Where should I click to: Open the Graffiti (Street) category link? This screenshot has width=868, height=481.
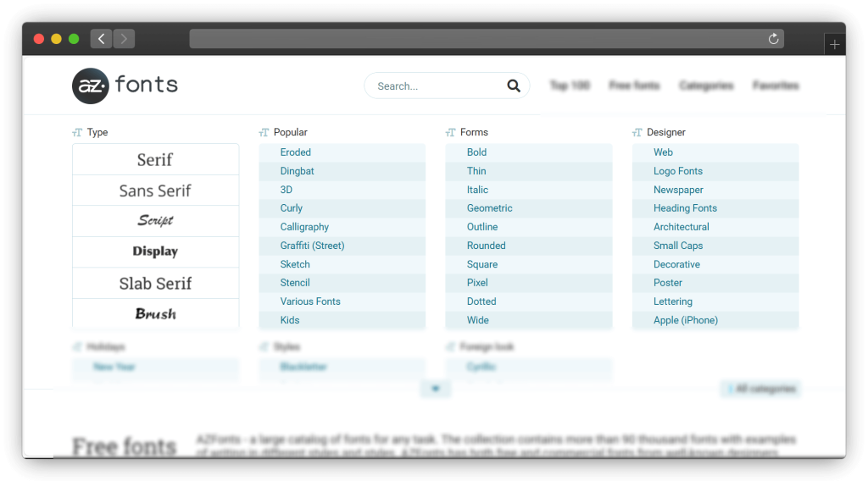[312, 246]
